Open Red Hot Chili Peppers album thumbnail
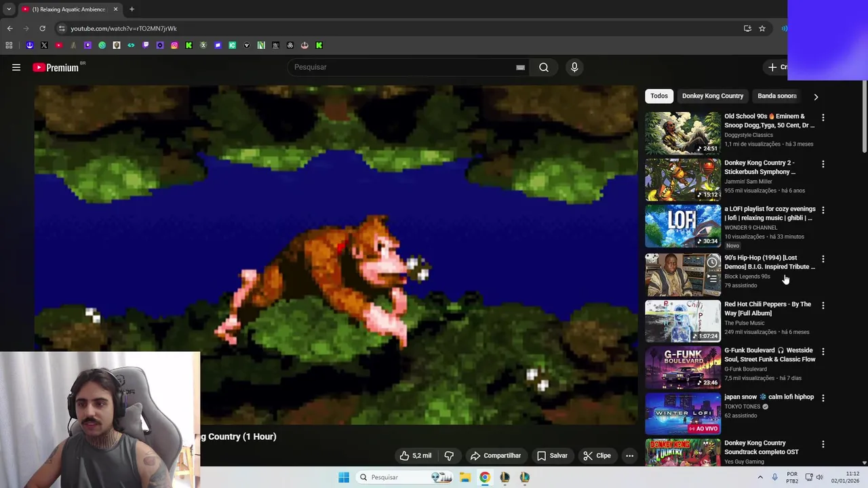 point(683,321)
